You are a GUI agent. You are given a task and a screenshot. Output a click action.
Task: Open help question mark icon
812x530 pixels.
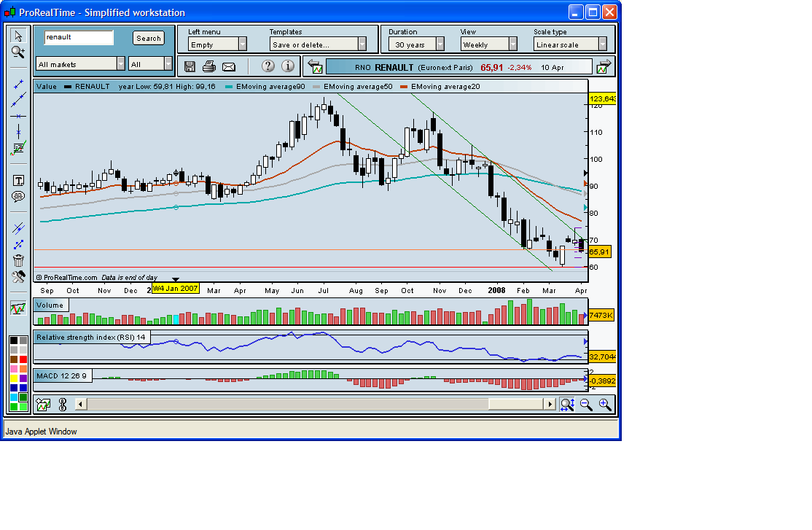268,66
